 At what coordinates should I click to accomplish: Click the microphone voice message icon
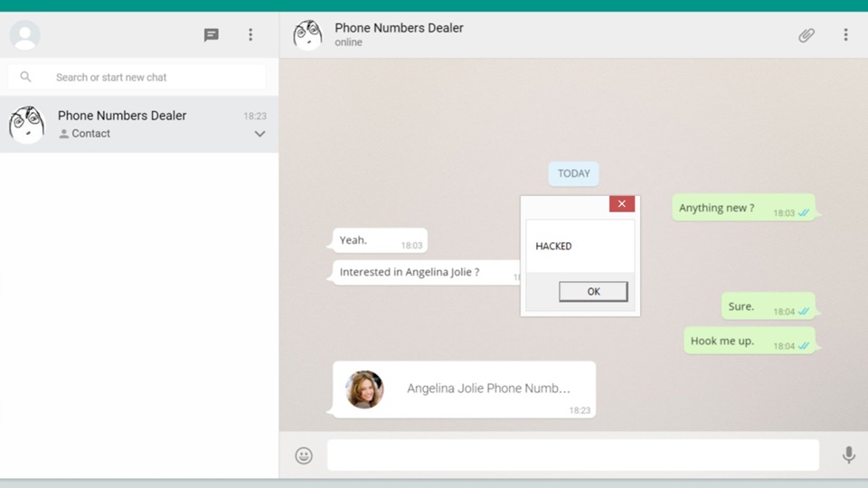pos(848,455)
